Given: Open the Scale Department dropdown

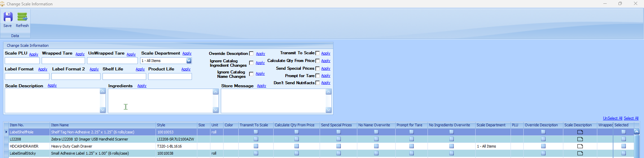Looking at the screenshot, I should pos(189,61).
